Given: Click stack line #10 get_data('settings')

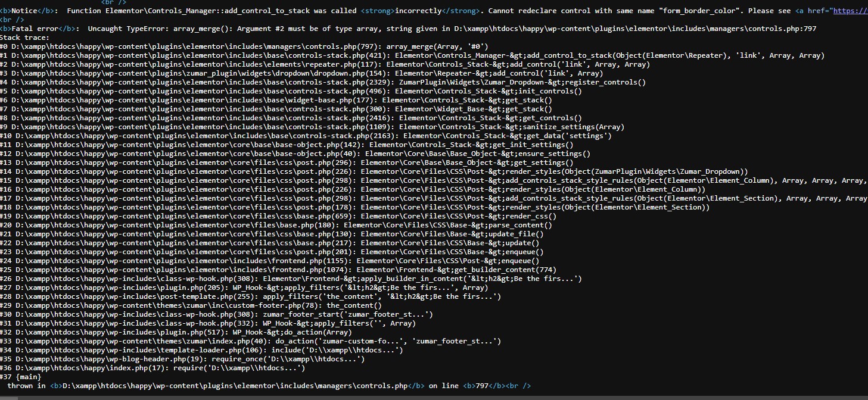Looking at the screenshot, I should point(306,136).
